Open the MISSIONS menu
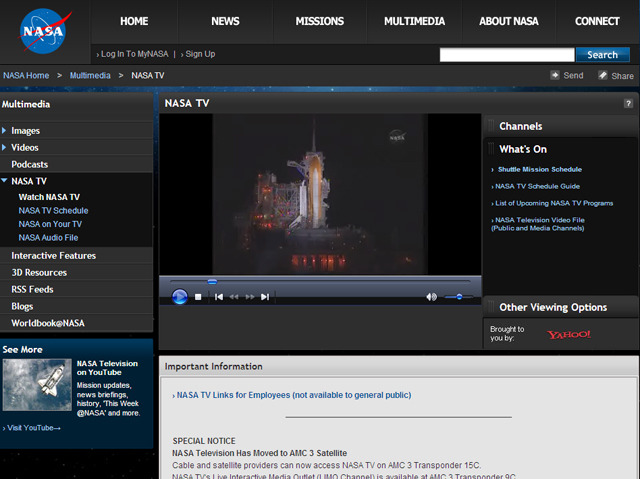640x479 pixels. click(320, 21)
